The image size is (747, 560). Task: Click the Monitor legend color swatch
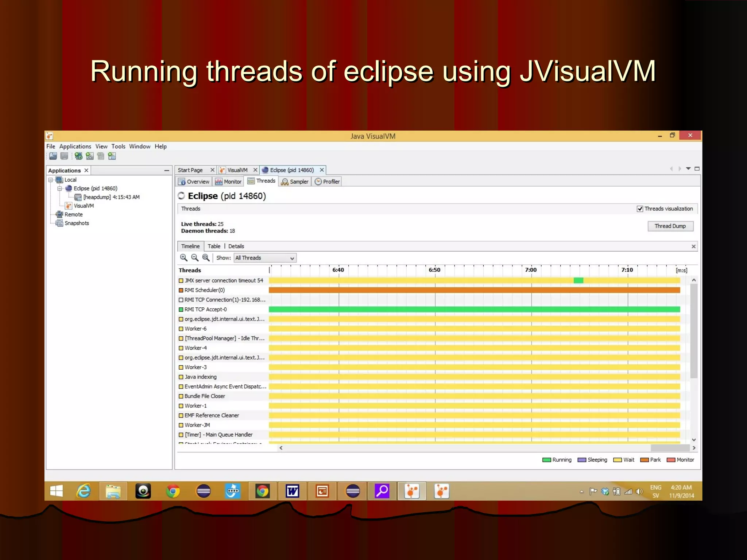[x=671, y=460]
